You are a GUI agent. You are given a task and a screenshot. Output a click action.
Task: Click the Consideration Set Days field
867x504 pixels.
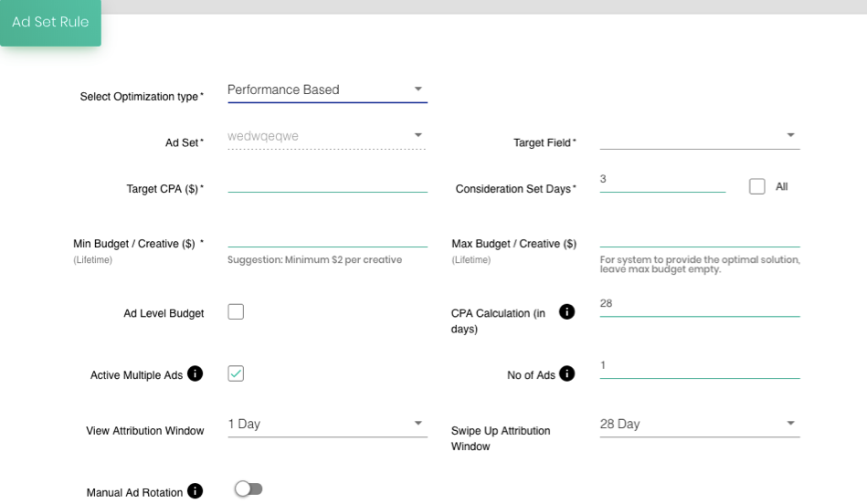(x=662, y=183)
